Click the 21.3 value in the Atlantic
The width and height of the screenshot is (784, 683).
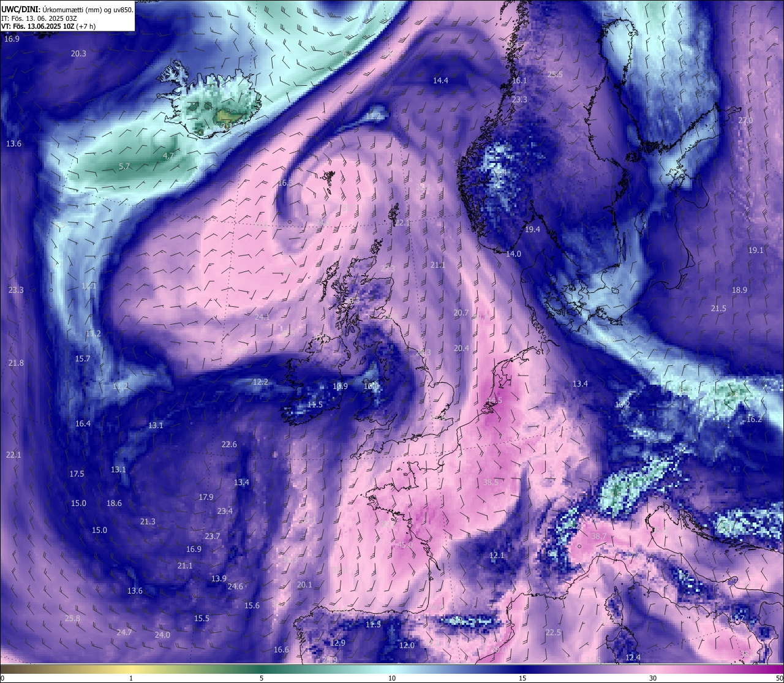click(x=148, y=521)
